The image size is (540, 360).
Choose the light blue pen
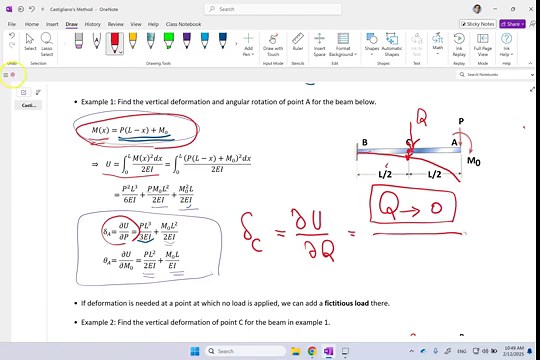pyautogui.click(x=205, y=41)
